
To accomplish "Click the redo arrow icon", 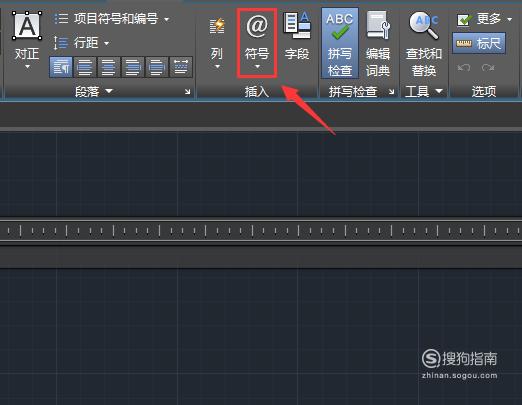I will 488,68.
